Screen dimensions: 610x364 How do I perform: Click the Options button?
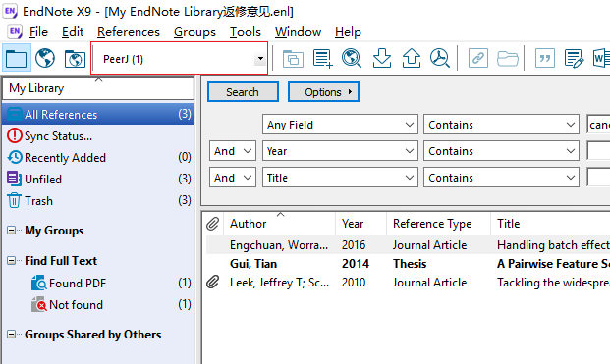pos(323,92)
